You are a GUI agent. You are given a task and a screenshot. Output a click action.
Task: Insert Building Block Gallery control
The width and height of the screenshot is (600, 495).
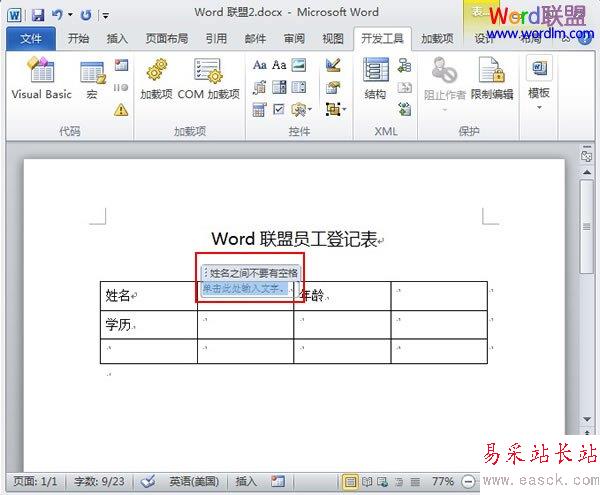pyautogui.click(x=260, y=88)
